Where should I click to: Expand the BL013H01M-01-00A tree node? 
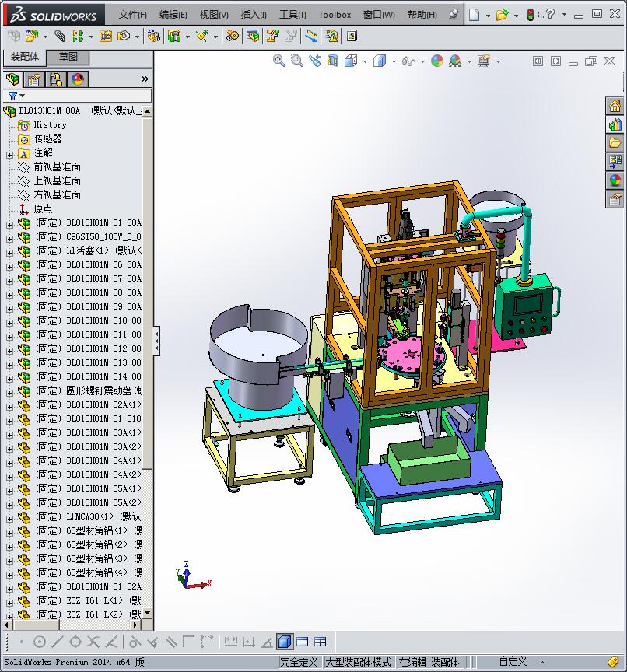click(x=9, y=225)
